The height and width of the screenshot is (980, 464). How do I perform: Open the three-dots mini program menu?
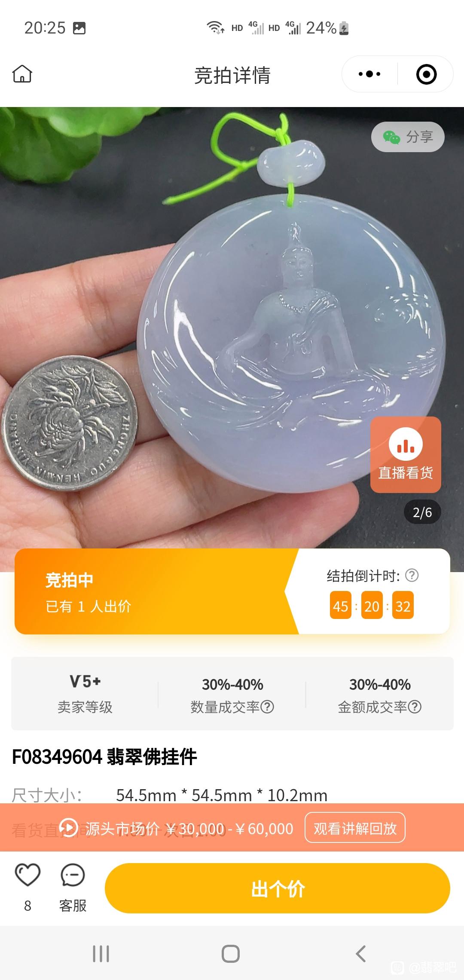pyautogui.click(x=369, y=74)
